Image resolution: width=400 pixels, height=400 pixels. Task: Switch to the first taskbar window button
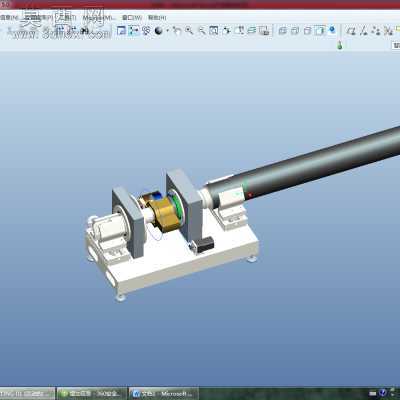coord(27,394)
